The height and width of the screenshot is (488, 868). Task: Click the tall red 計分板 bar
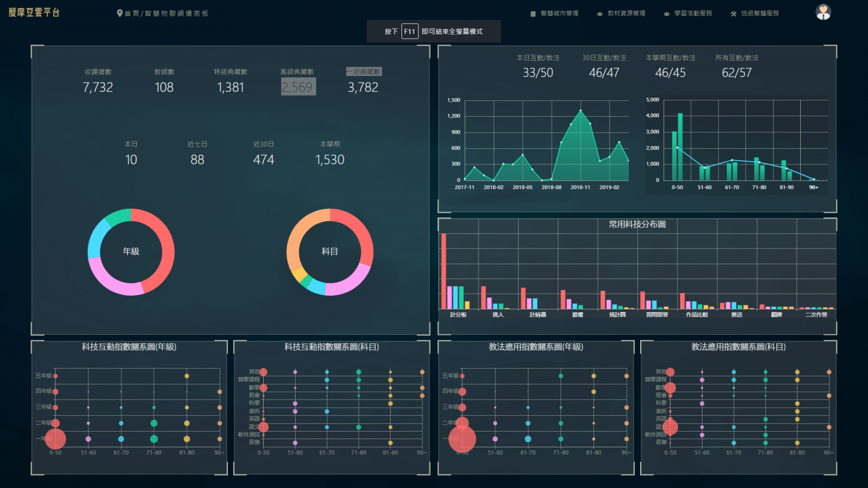point(444,271)
